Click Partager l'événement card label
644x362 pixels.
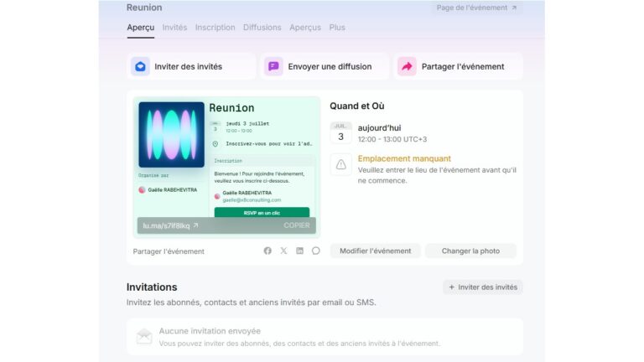463,66
